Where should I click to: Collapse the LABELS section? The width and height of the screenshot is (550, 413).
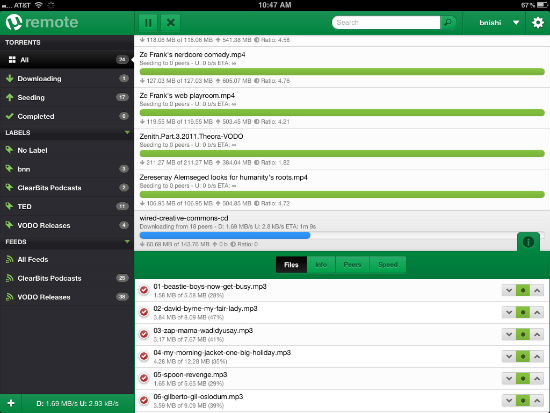point(127,132)
